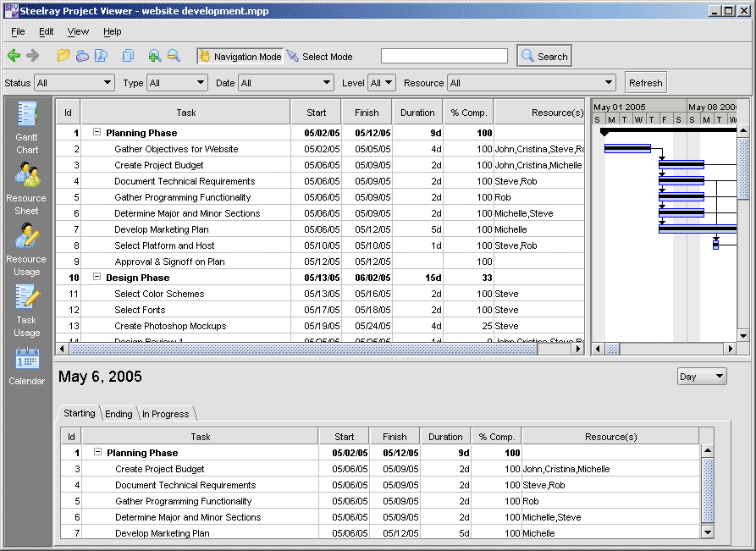Switch to Task Usage view
This screenshot has width=756, height=551.
(26, 310)
